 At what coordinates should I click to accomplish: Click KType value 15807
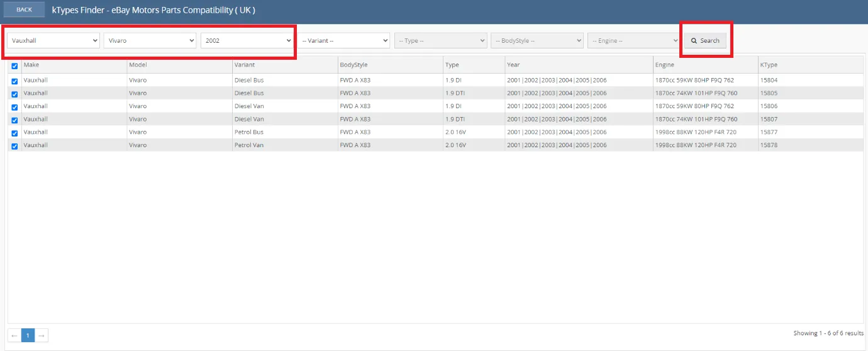(x=769, y=119)
